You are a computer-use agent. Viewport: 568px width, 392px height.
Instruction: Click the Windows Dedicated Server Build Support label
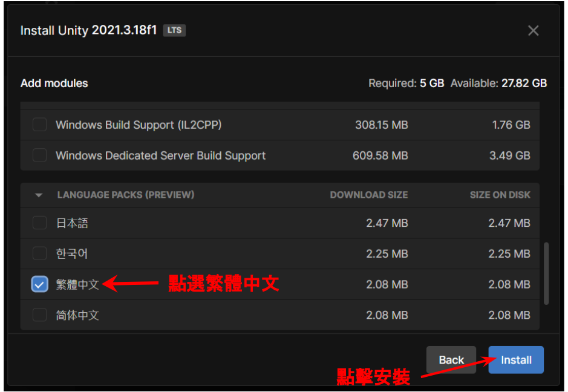(160, 156)
